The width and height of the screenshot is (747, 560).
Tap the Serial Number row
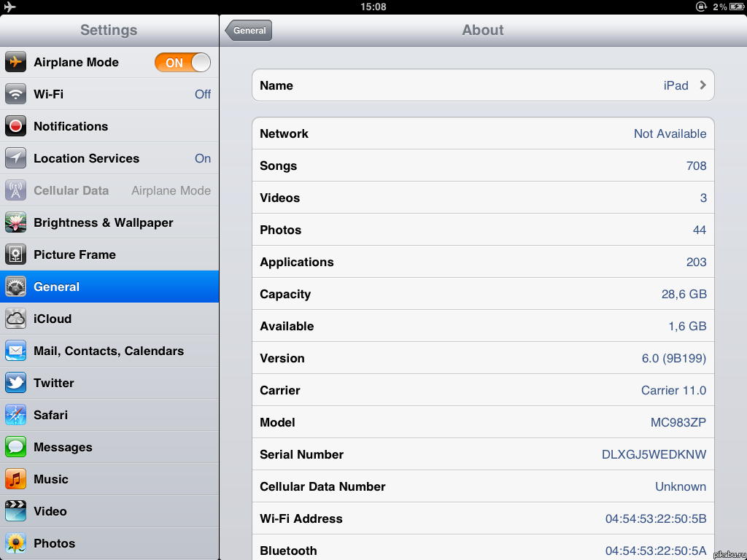[x=483, y=454]
